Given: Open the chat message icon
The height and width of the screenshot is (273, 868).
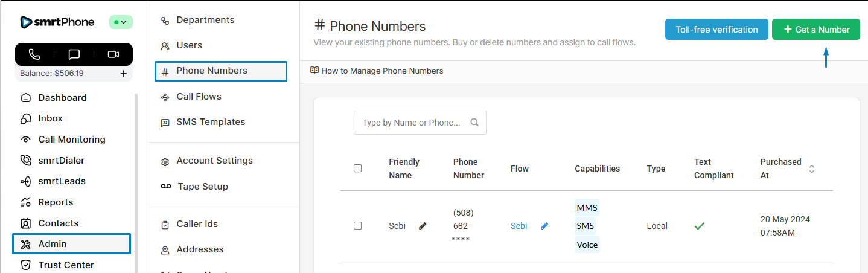Looking at the screenshot, I should click(74, 54).
